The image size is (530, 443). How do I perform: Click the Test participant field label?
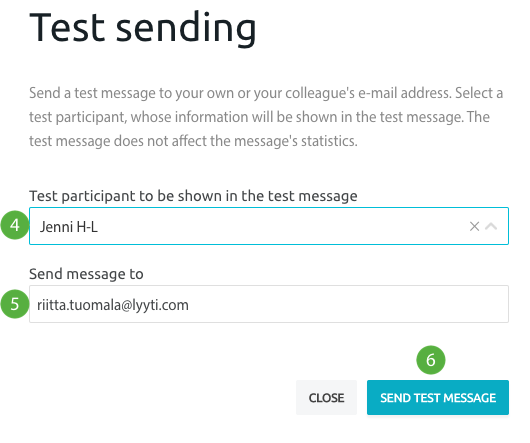click(x=193, y=196)
